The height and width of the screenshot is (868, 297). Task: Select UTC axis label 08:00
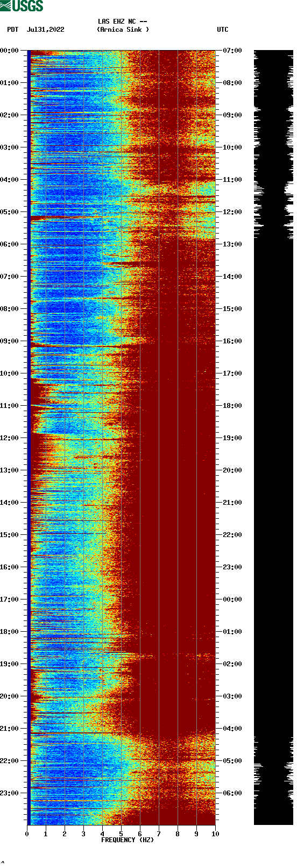(x=232, y=83)
